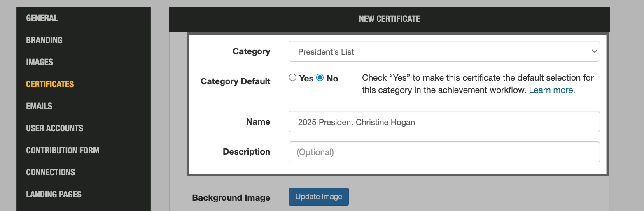The image size is (644, 211).
Task: Click the New Certificate header bar
Action: tap(389, 19)
